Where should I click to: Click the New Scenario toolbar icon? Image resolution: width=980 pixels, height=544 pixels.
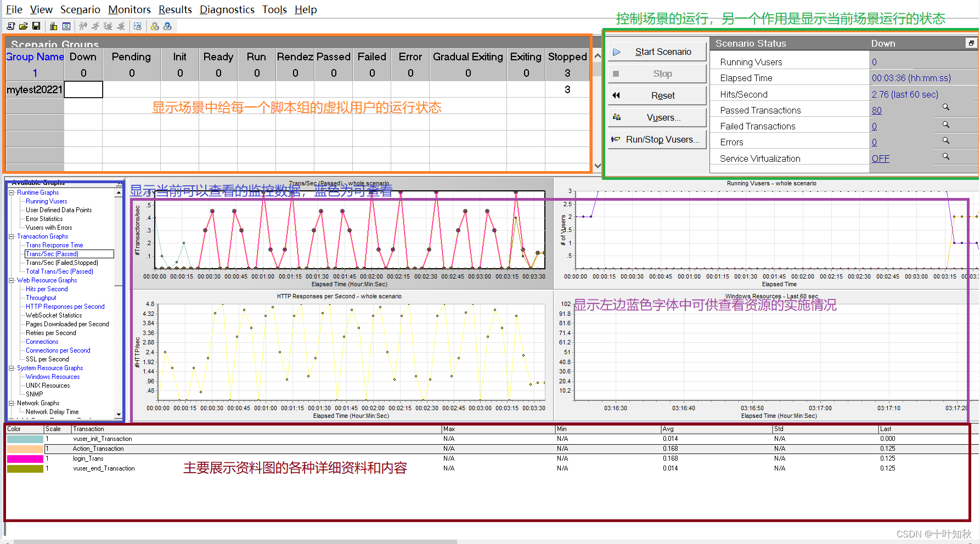click(x=11, y=26)
